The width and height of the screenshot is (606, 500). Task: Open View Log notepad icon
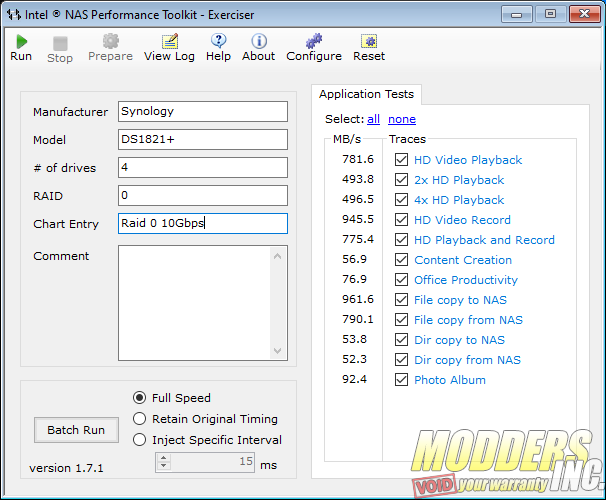(x=170, y=41)
